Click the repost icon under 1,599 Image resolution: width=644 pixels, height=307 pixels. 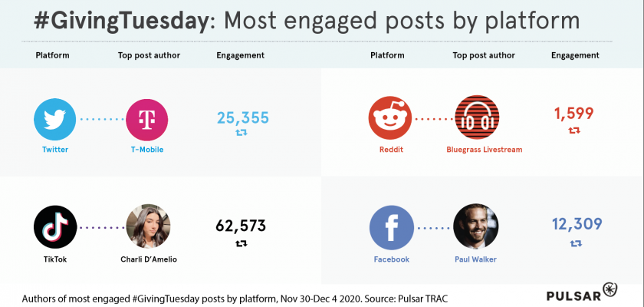coord(574,130)
